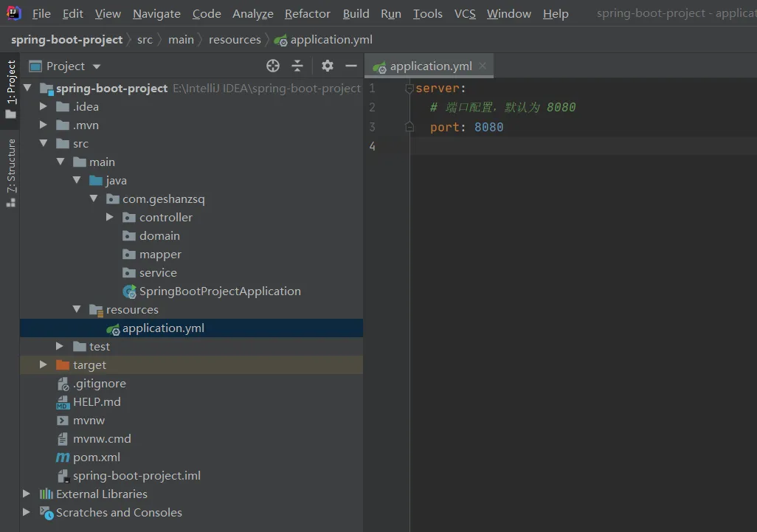Viewport: 757px width, 532px height.
Task: Open the Refactor menu
Action: pyautogui.click(x=308, y=14)
